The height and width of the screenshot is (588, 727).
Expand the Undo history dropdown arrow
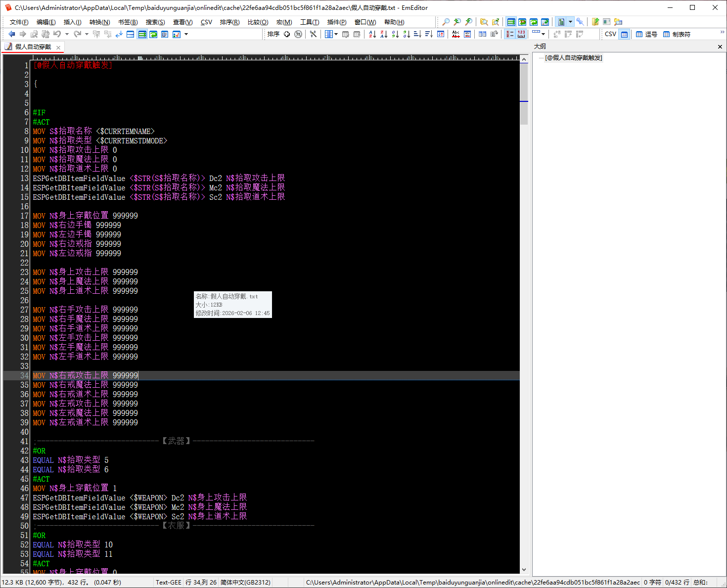tap(67, 34)
